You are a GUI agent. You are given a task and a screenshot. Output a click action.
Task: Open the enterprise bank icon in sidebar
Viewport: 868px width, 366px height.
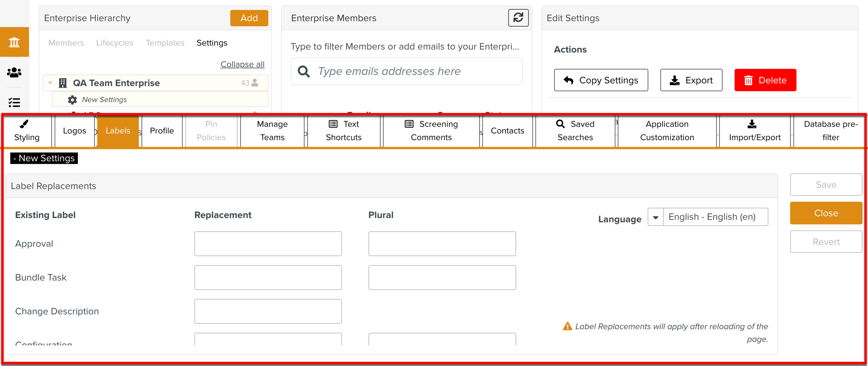(14, 42)
